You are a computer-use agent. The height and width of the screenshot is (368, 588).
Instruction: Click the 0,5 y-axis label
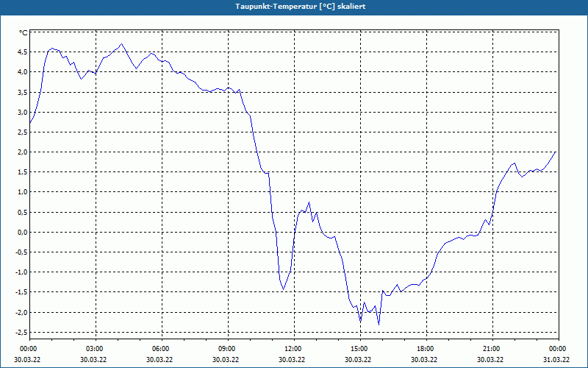click(x=22, y=212)
